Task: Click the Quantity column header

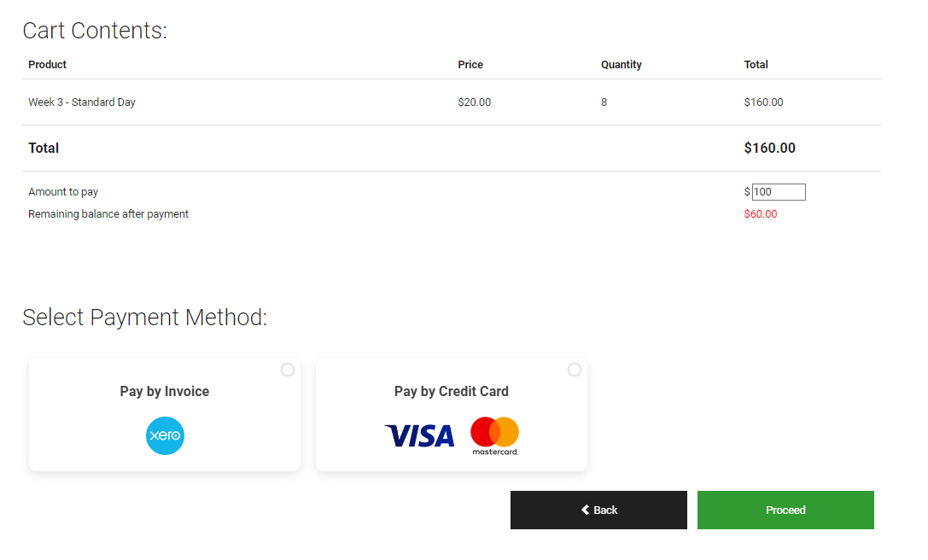Action: (x=622, y=65)
